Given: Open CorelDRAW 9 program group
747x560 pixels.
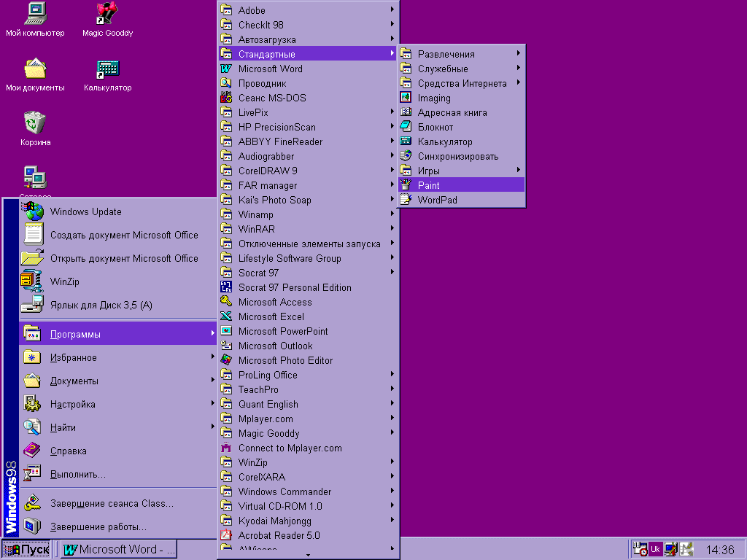Looking at the screenshot, I should click(x=309, y=171).
